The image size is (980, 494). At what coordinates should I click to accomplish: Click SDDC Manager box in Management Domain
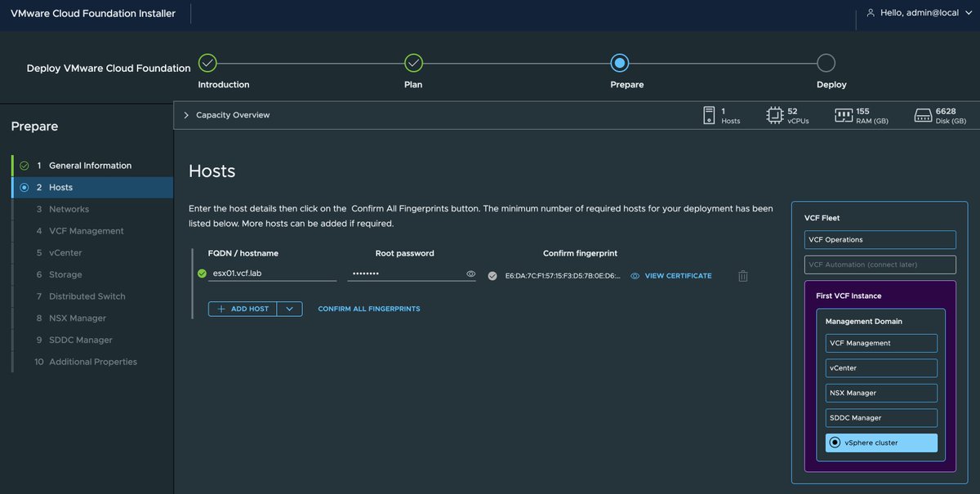click(x=881, y=418)
